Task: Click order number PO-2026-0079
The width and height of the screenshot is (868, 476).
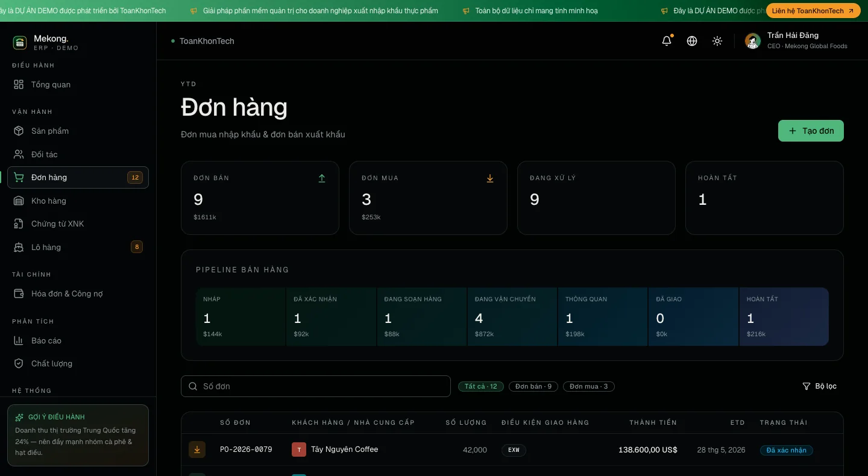Action: [246, 449]
